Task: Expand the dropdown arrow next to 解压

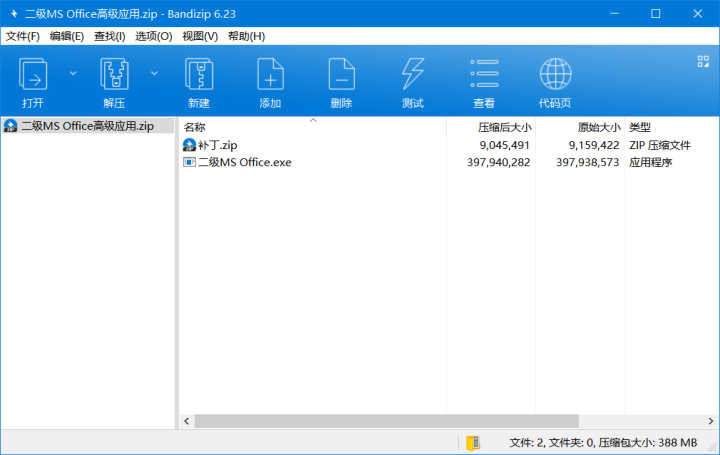Action: (x=154, y=73)
